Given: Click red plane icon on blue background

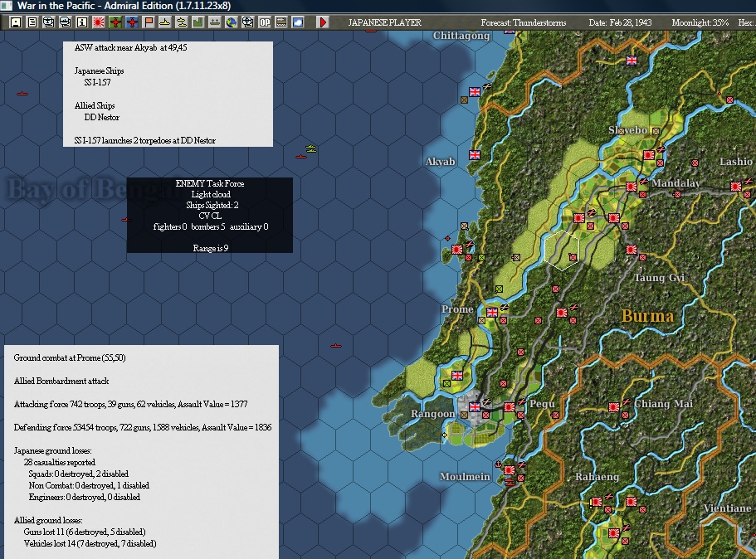Looking at the screenshot, I should (x=132, y=22).
